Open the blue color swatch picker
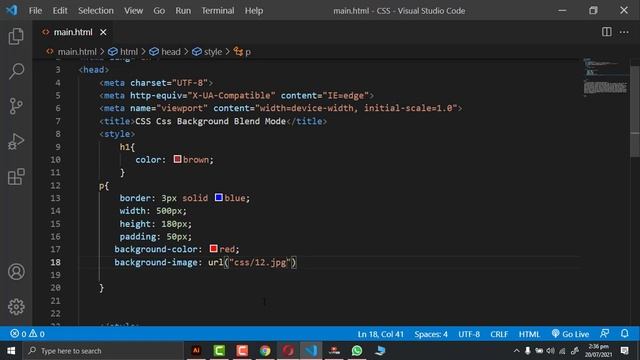This screenshot has width=640, height=360. click(x=219, y=198)
